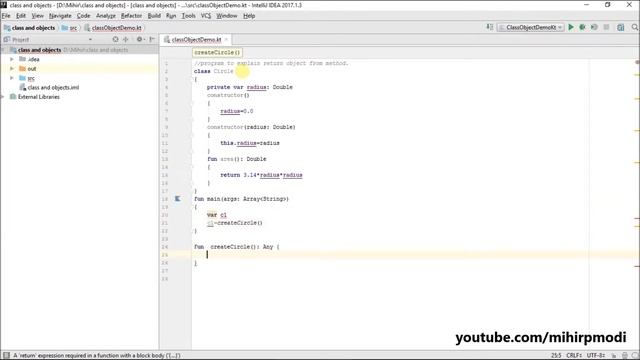Open the Analyze menu
Screen dimensions: 640x360
106,16
